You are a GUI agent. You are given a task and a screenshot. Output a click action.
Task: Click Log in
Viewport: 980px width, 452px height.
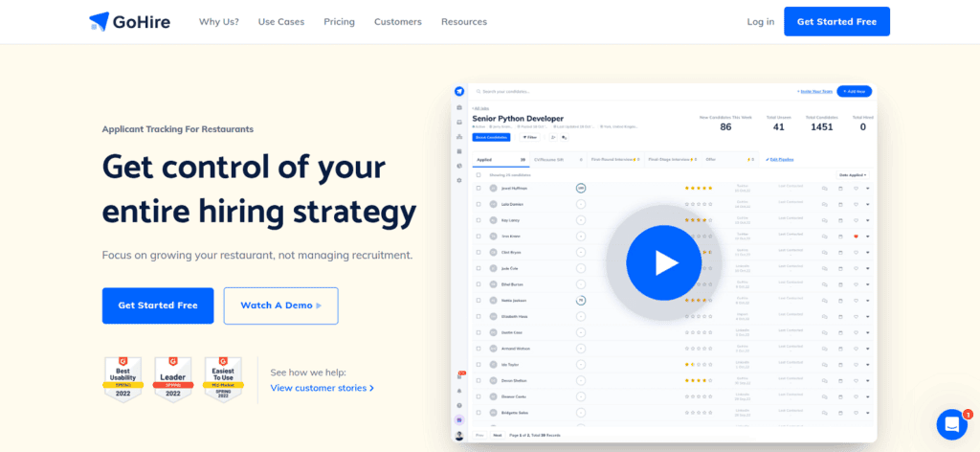point(761,22)
